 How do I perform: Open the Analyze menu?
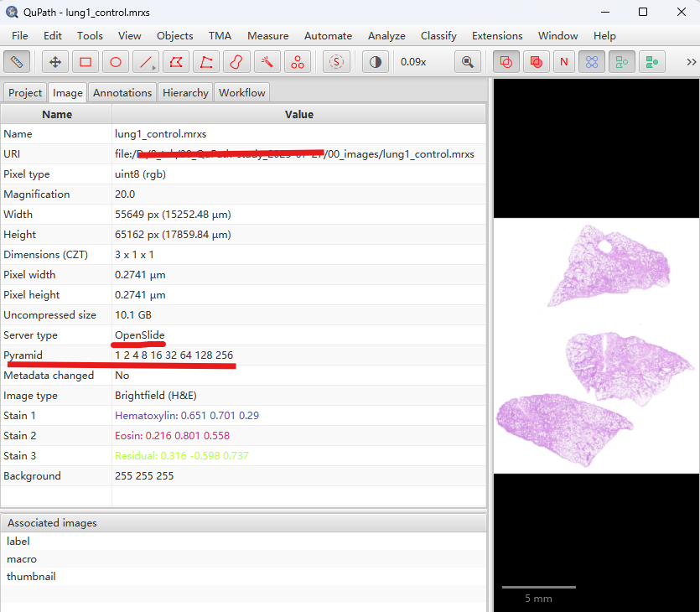point(386,36)
